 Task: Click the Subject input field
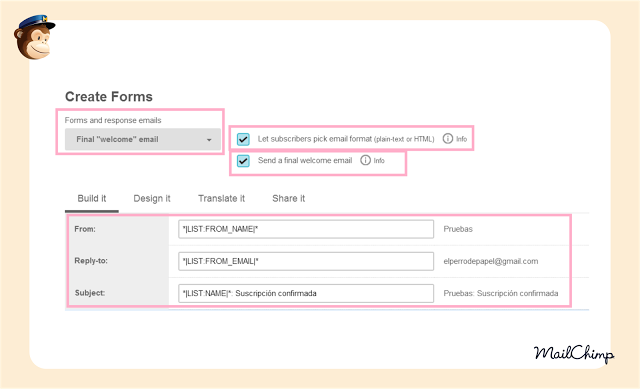tap(306, 293)
